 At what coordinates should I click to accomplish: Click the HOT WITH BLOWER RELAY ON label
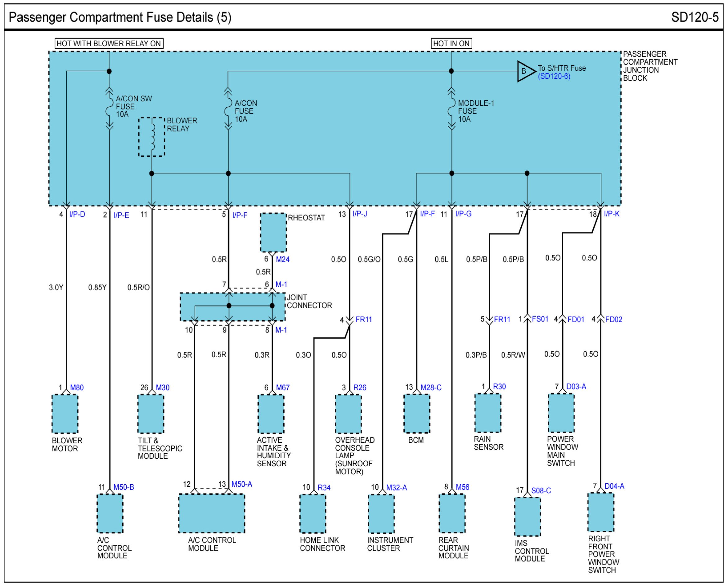[x=109, y=43]
